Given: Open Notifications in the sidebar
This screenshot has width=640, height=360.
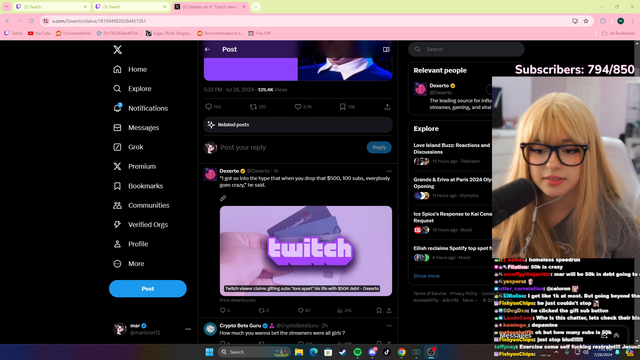Looking at the screenshot, I should [x=141, y=108].
